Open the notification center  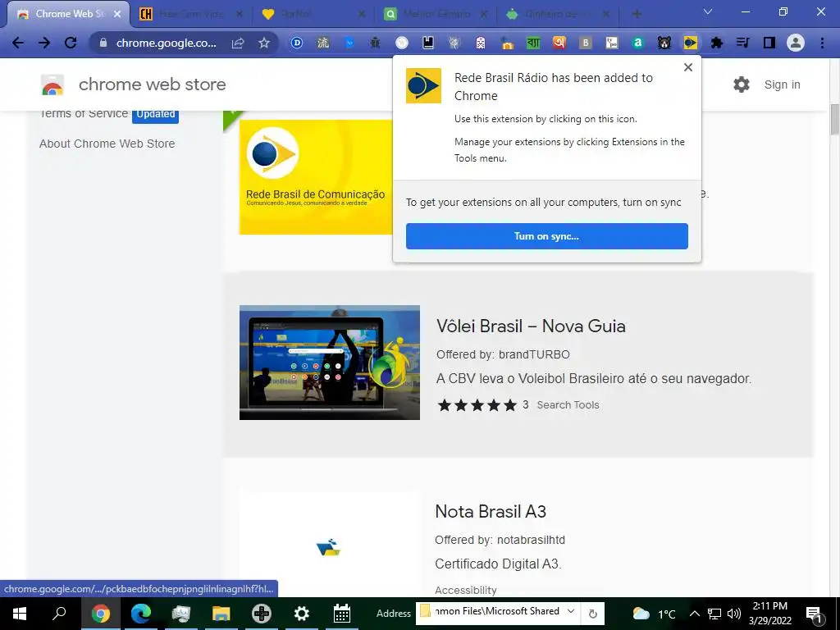[814, 614]
